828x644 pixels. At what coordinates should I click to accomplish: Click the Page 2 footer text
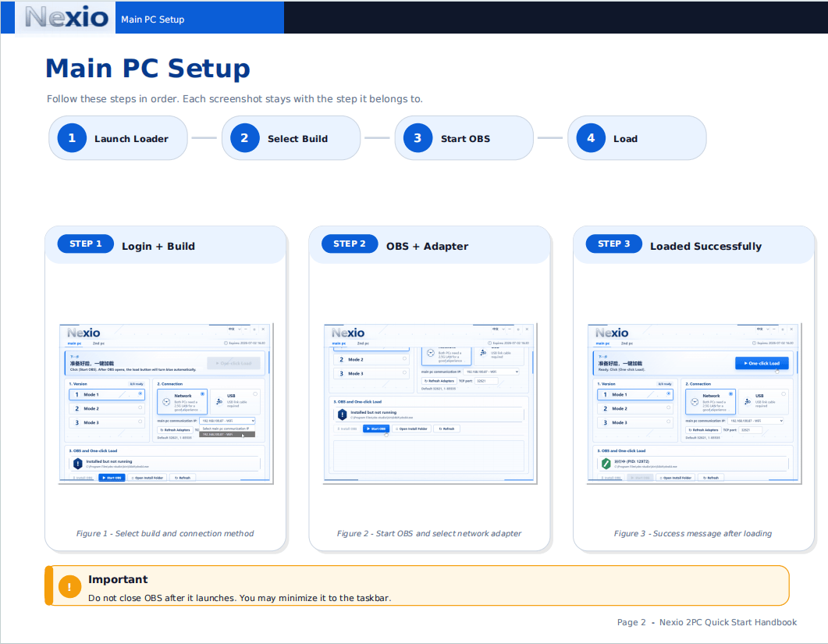(x=707, y=622)
